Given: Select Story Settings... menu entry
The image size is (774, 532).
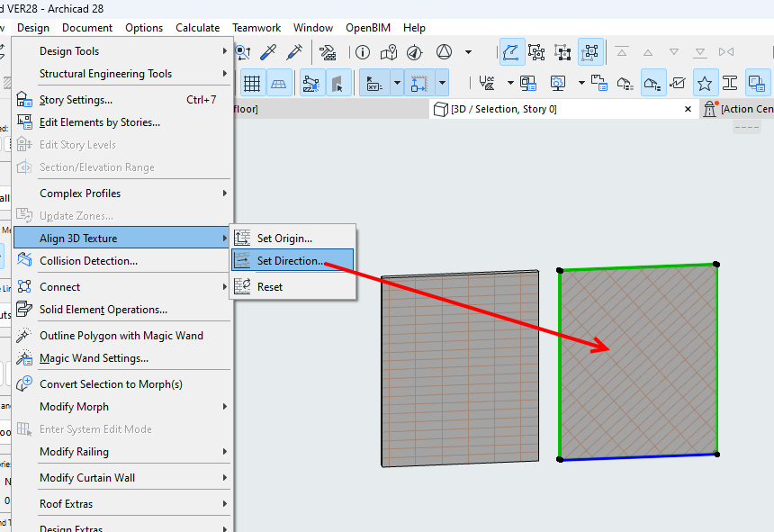Looking at the screenshot, I should (x=121, y=100).
